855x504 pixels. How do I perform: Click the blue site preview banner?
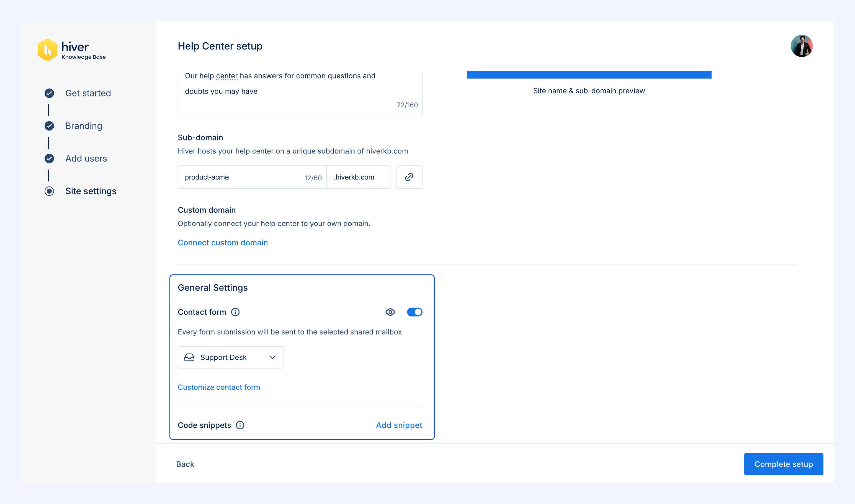tap(589, 75)
